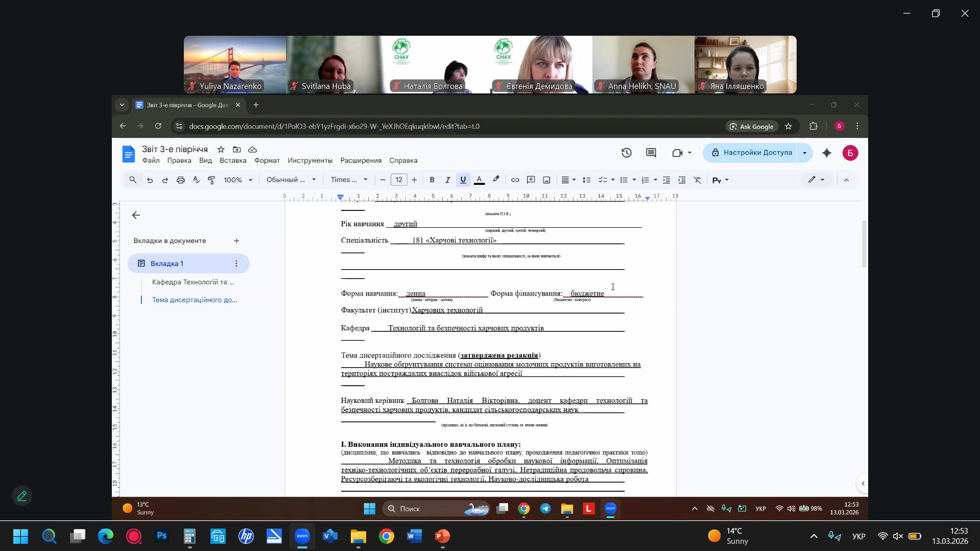Open the text color picker
The height and width of the screenshot is (551, 980).
tap(479, 180)
